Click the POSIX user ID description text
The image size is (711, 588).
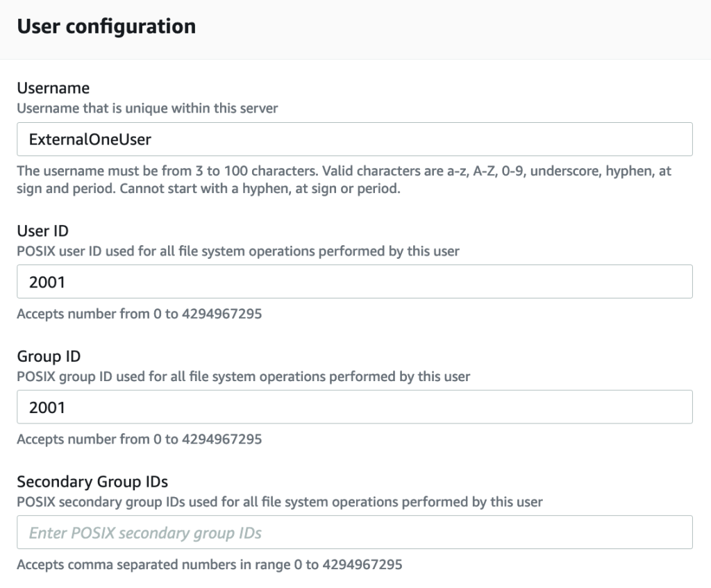point(239,251)
